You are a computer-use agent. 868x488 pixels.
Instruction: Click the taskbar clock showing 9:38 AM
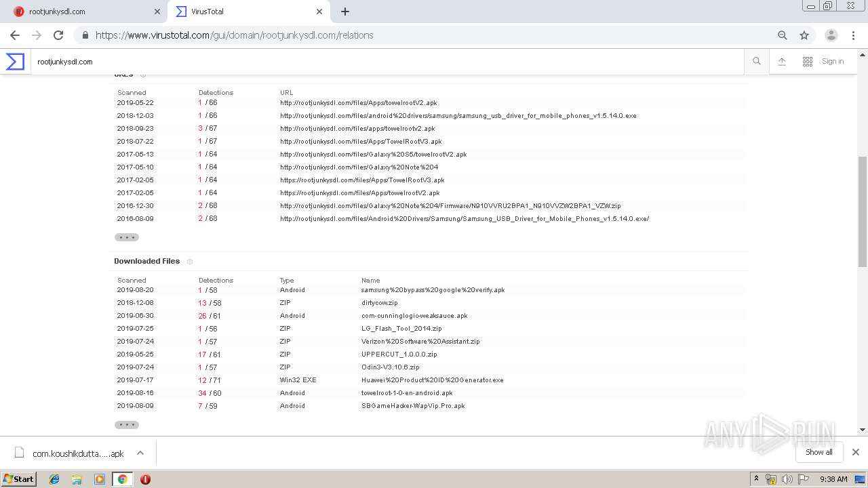tap(833, 479)
